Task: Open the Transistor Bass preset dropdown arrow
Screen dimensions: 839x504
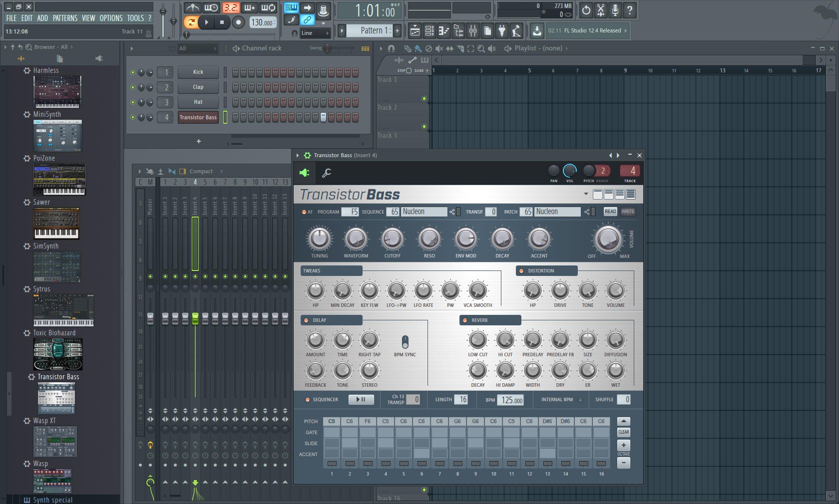Action: click(x=586, y=194)
